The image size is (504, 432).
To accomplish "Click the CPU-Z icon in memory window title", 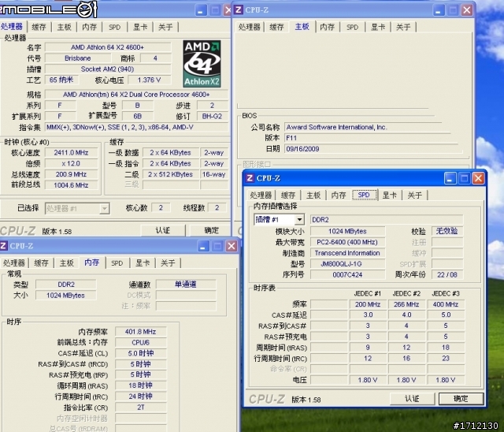I will [3, 246].
